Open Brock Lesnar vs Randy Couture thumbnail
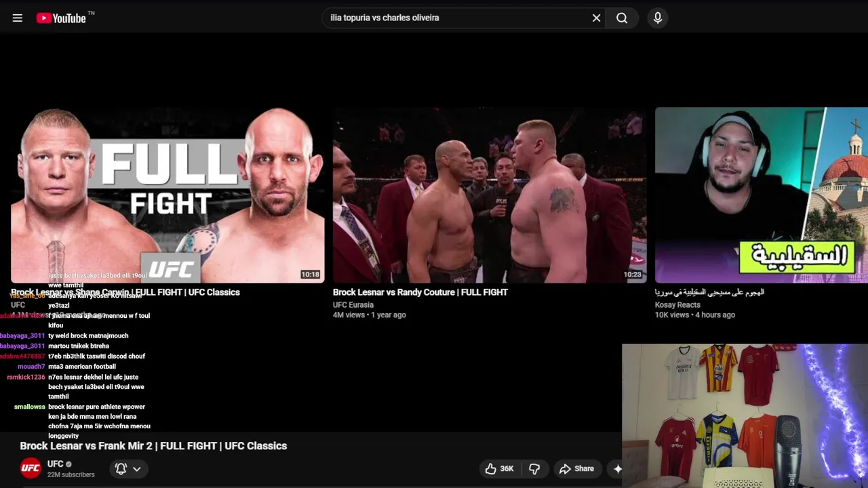 [x=490, y=195]
